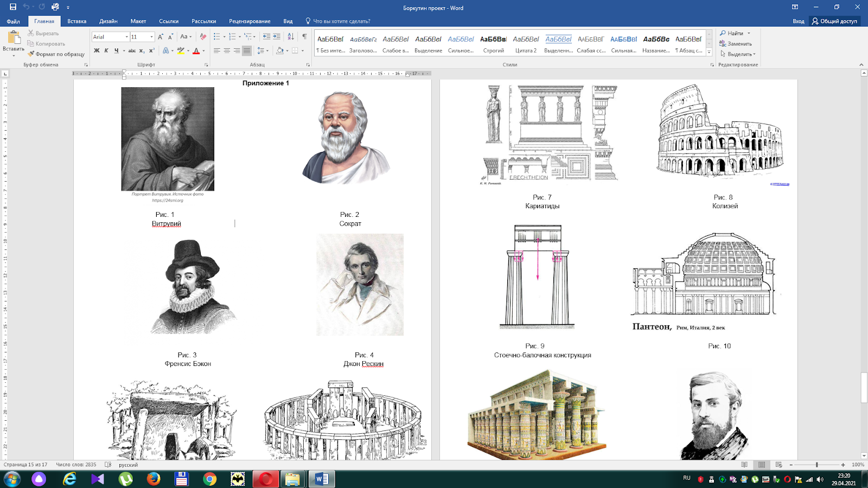868x488 pixels.
Task: Click the word count Число слов: 2835
Action: (x=76, y=465)
